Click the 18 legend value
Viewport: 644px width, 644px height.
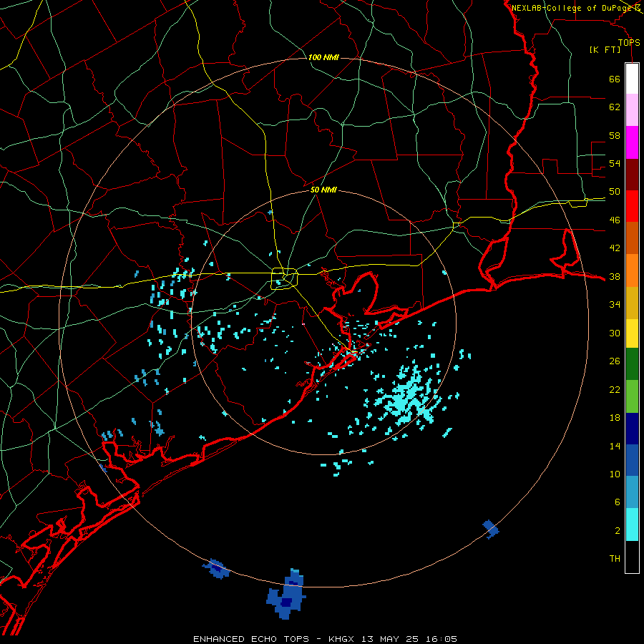coord(615,418)
